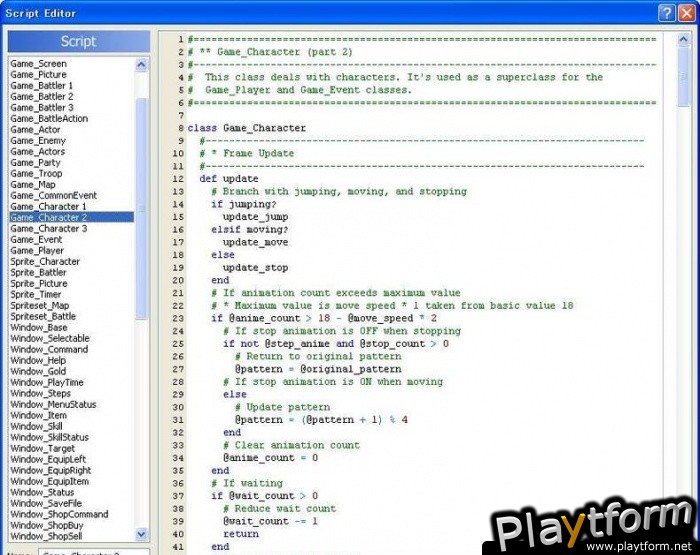This screenshot has width=700, height=555.
Task: Click the code editor scrollbar thumb
Action: [683, 76]
